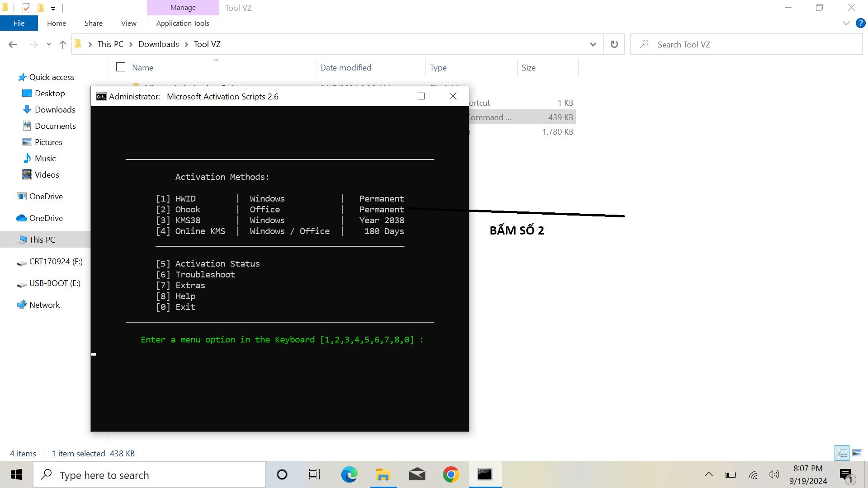868x488 pixels.
Task: Open the clock and calendar flyout
Action: (808, 474)
